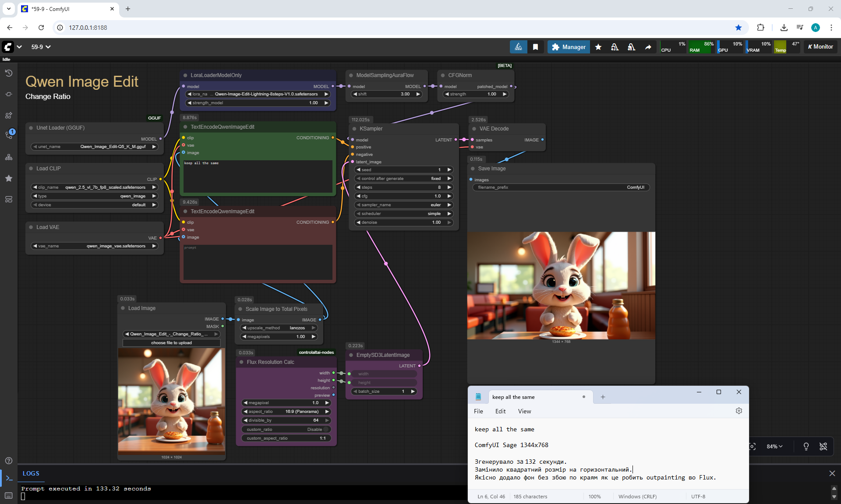This screenshot has height=504, width=841.
Task: Click choose file to upload button
Action: (171, 343)
